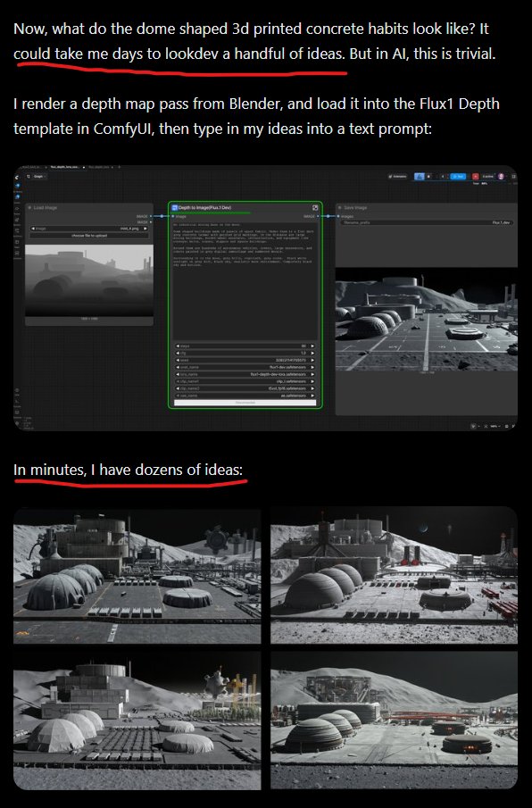
Task: Click first blue sidebar icon under logo
Action: (x=17, y=186)
